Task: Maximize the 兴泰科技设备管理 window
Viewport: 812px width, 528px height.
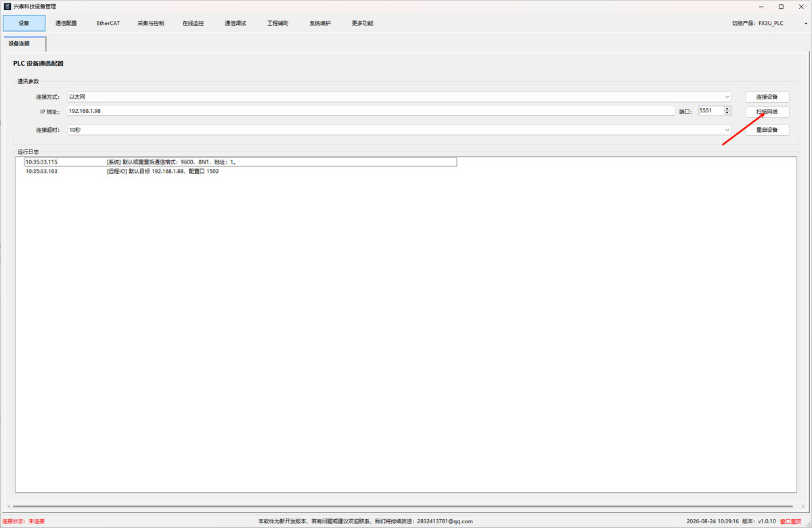Action: point(781,6)
